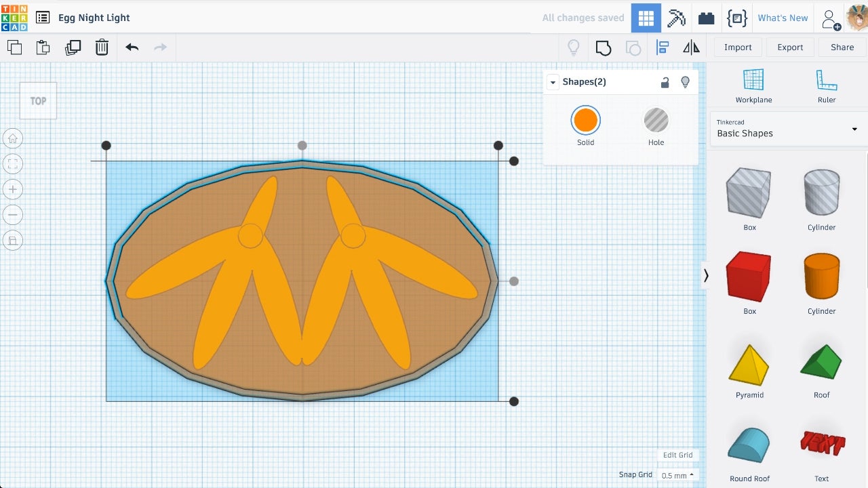
Task: Pick the orange Solid color swatch
Action: point(585,121)
